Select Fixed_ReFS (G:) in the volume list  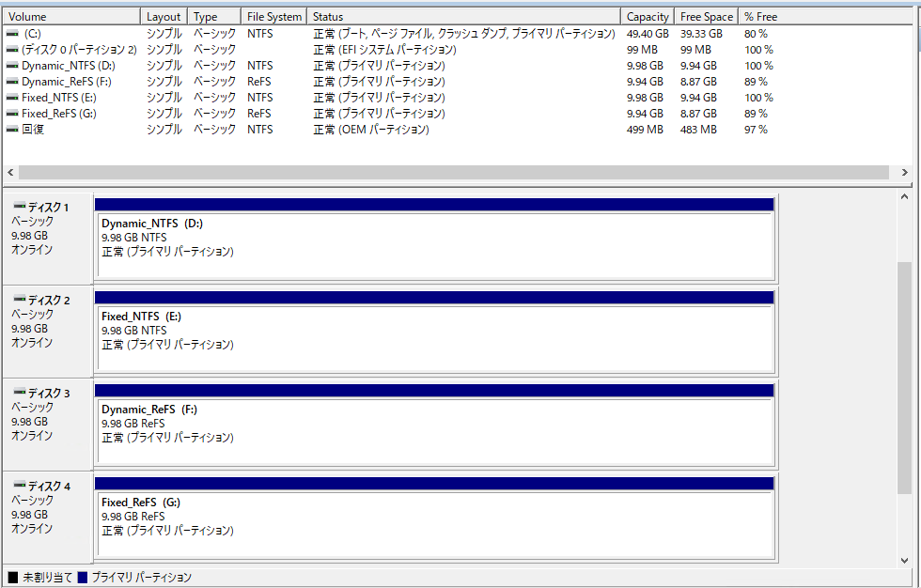tap(58, 114)
